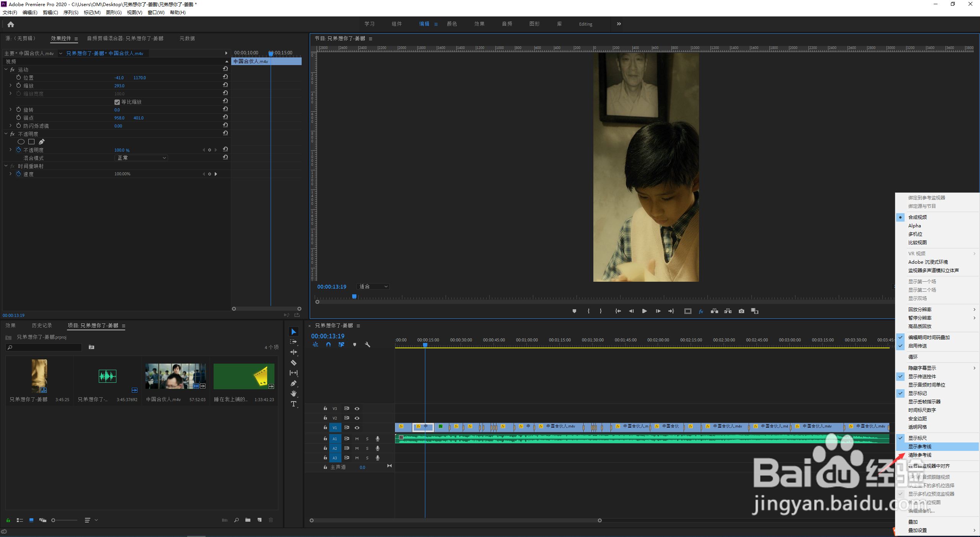Click New Item icon in project panel
This screenshot has height=537, width=980.
tap(260, 520)
